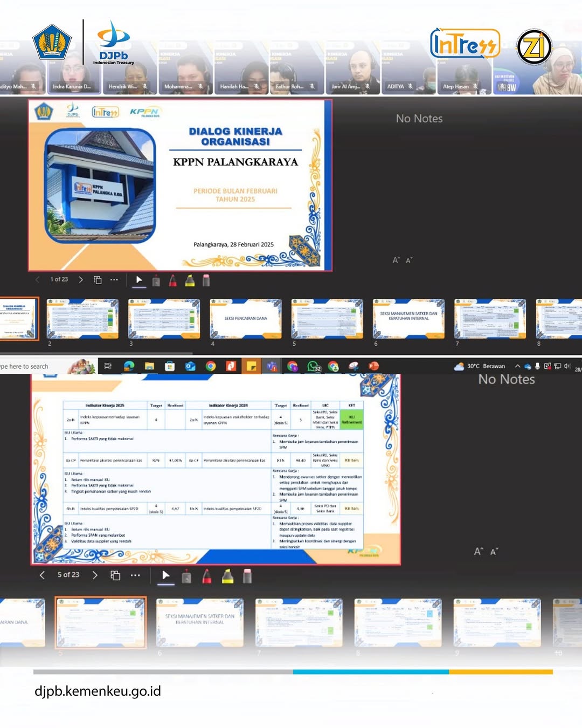Screen dimensions: 582x728
Task: Choose red pen in 5 of 23 toolbar
Action: click(207, 576)
